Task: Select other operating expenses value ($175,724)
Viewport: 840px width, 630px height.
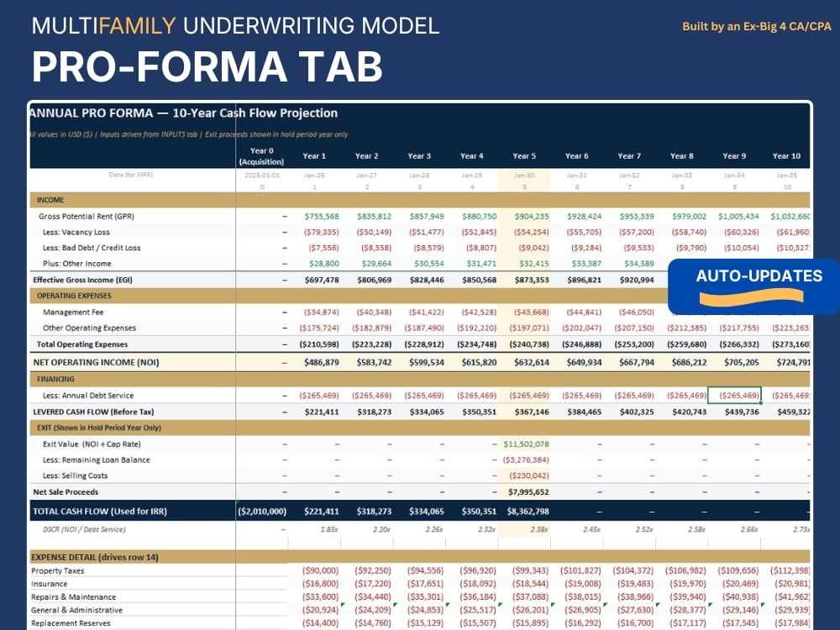Action: click(x=319, y=328)
